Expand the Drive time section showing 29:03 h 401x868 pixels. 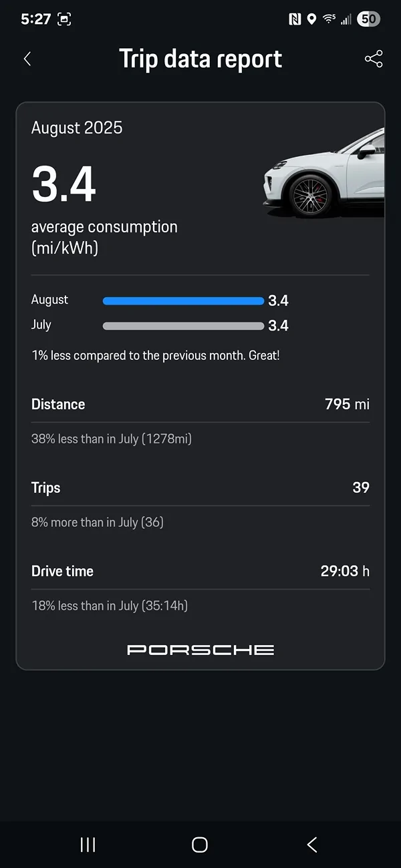tap(200, 571)
